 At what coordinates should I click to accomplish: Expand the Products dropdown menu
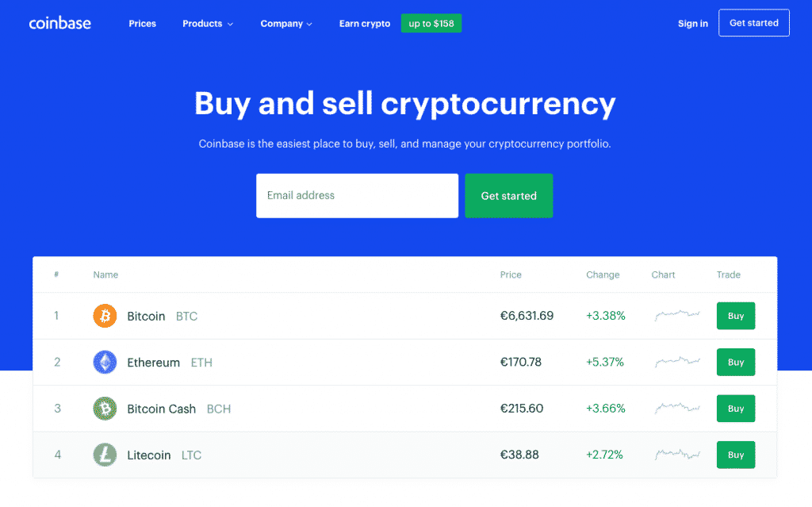point(208,24)
